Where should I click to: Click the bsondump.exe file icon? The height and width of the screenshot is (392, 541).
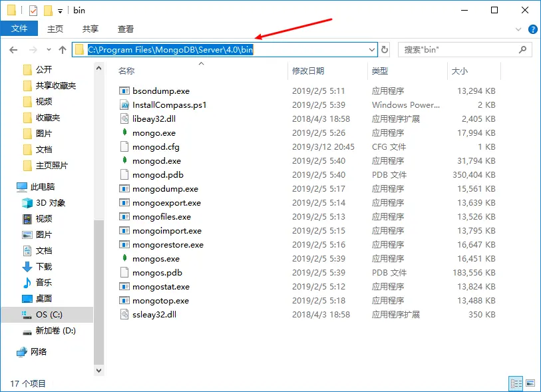(x=124, y=91)
